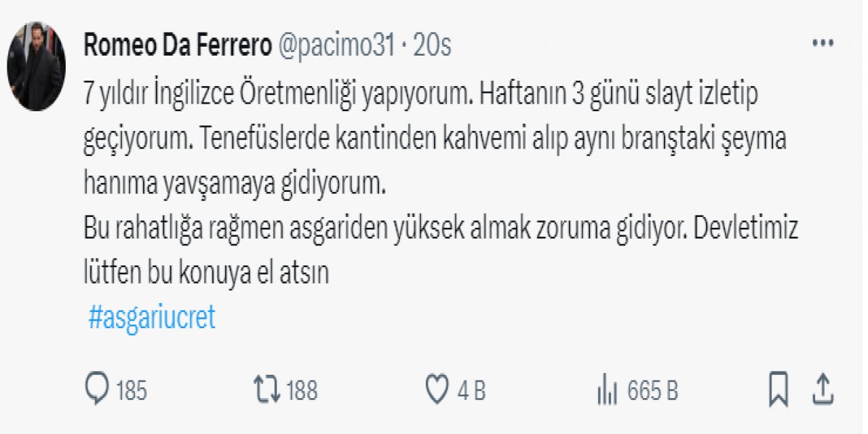Click the display name Romeo Da Ferrero

tap(178, 45)
